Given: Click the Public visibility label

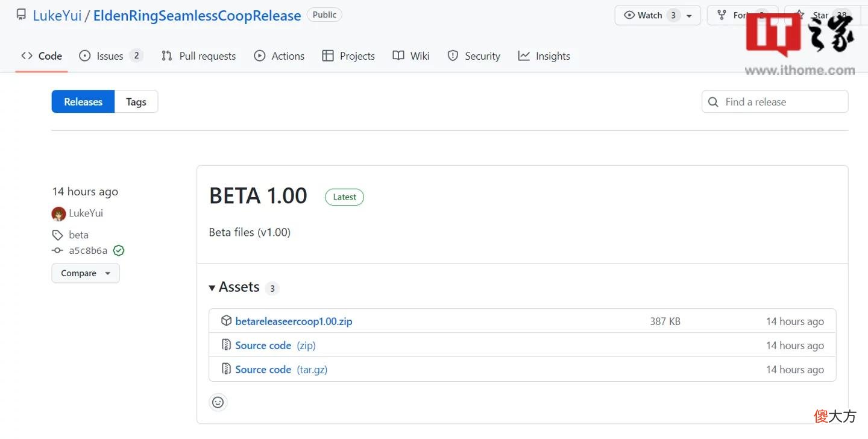Looking at the screenshot, I should click(324, 15).
